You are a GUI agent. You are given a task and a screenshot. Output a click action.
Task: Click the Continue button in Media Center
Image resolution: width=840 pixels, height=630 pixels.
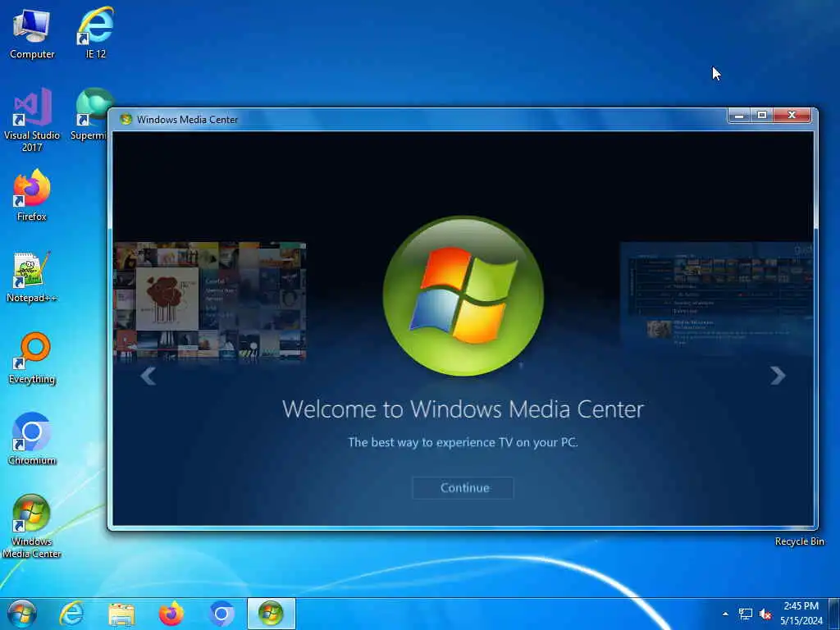point(463,487)
